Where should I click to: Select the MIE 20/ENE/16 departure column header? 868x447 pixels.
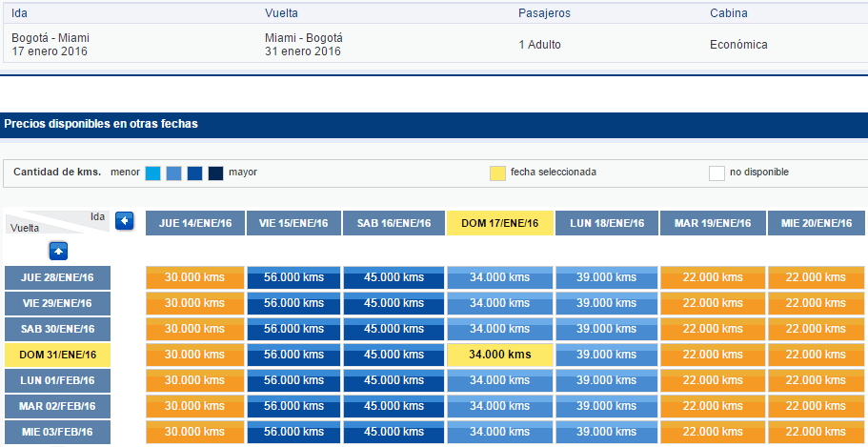(x=817, y=223)
